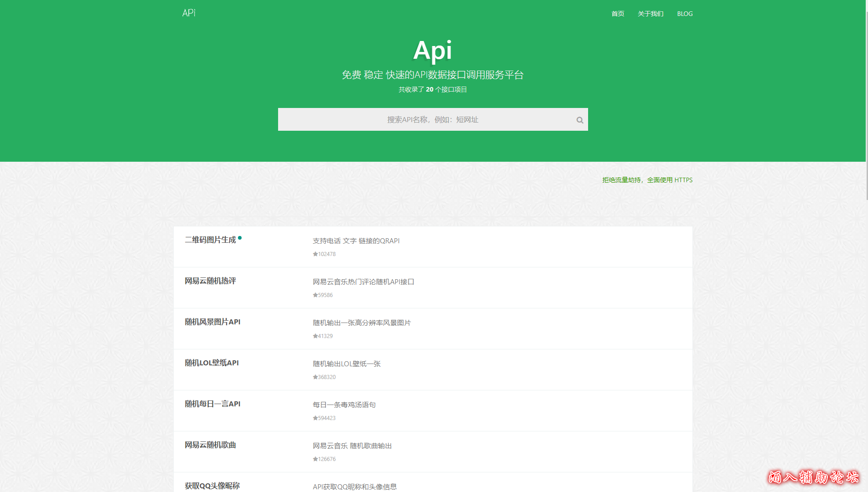Image resolution: width=868 pixels, height=492 pixels.
Task: Go to the BLOG menu link
Action: [685, 14]
